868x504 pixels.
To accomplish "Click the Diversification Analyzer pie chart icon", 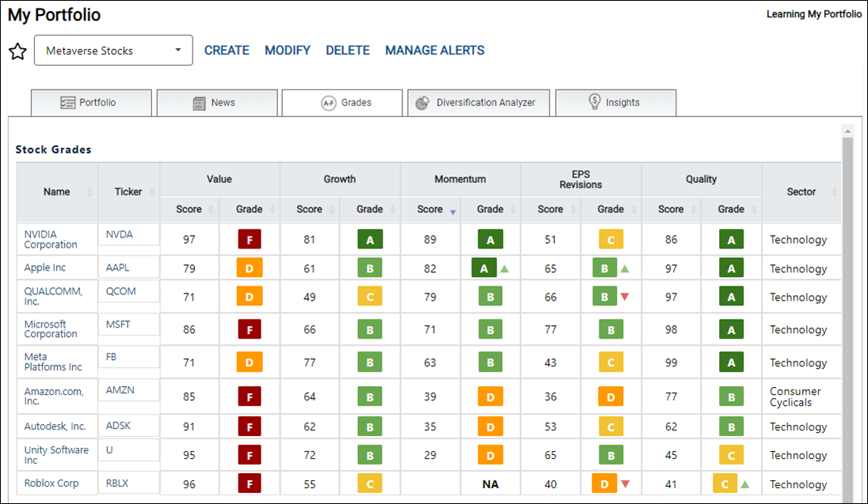I will [x=422, y=103].
